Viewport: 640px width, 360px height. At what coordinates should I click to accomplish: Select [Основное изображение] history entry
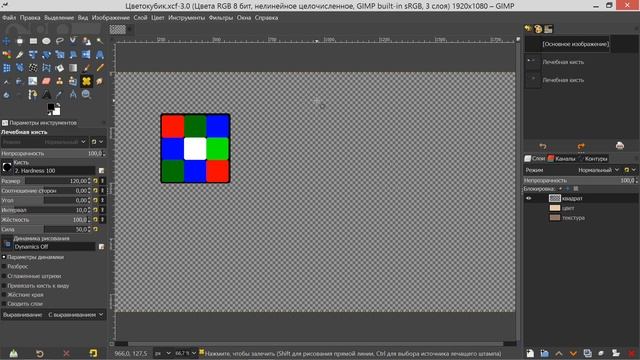click(x=575, y=44)
